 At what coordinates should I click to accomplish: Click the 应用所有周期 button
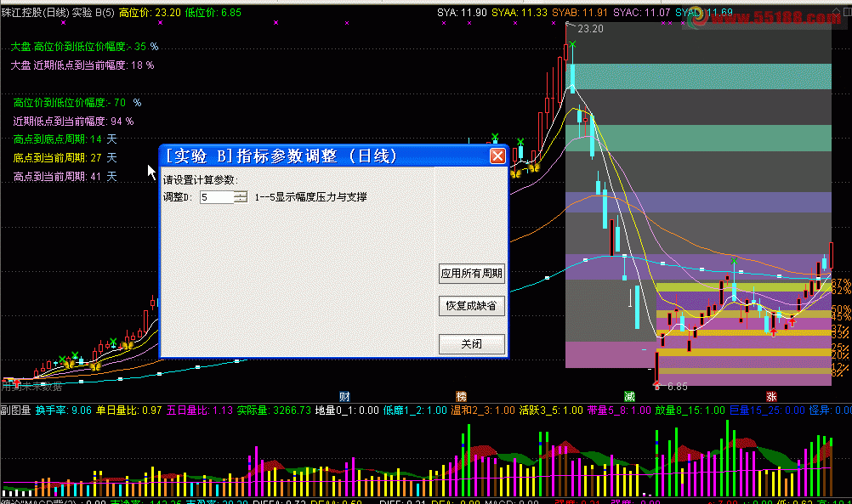[x=472, y=274]
